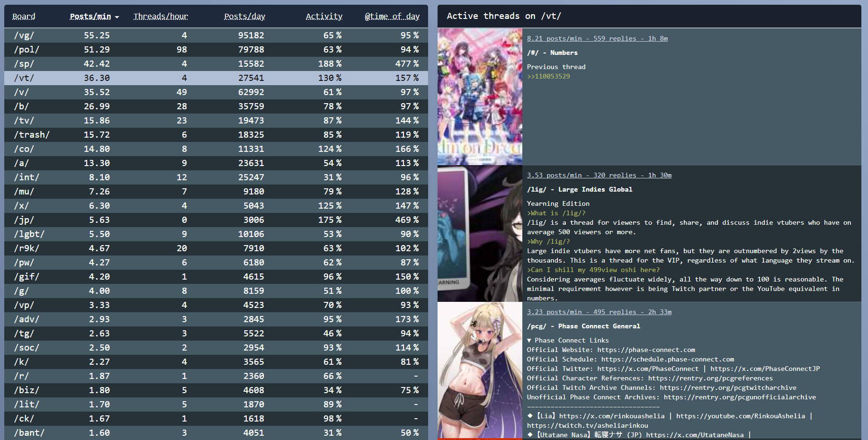Sort by the Activity column header

[324, 17]
